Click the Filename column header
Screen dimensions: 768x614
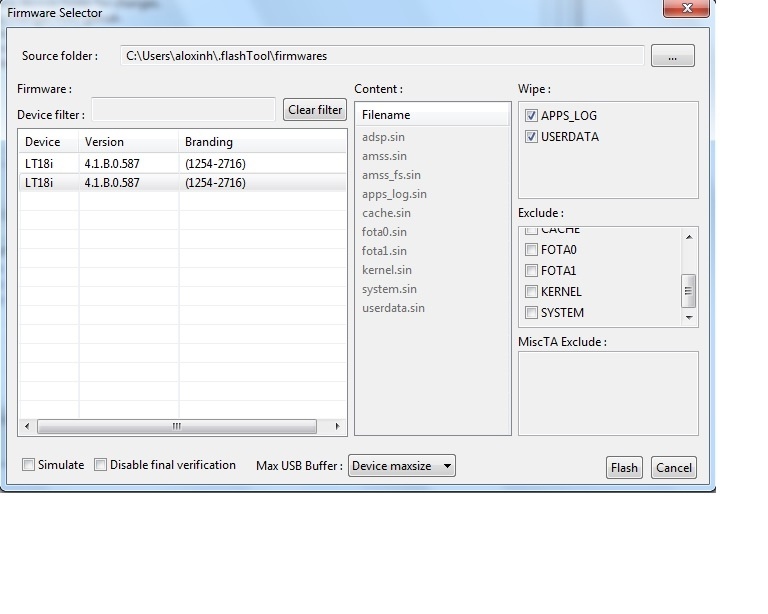(x=432, y=115)
